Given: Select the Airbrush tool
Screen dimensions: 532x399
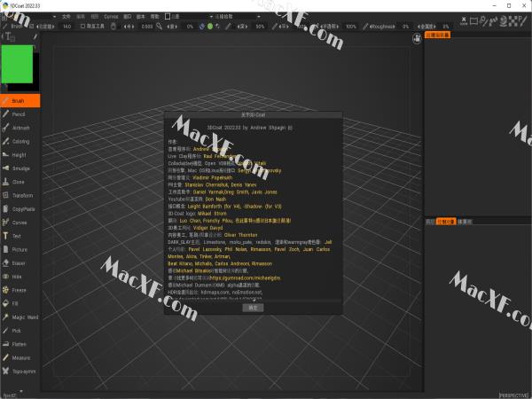Looking at the screenshot, I should point(20,128).
